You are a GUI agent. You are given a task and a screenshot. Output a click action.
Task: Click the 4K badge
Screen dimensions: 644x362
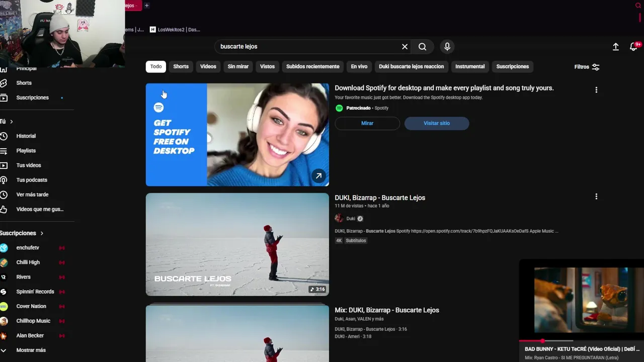(x=339, y=240)
